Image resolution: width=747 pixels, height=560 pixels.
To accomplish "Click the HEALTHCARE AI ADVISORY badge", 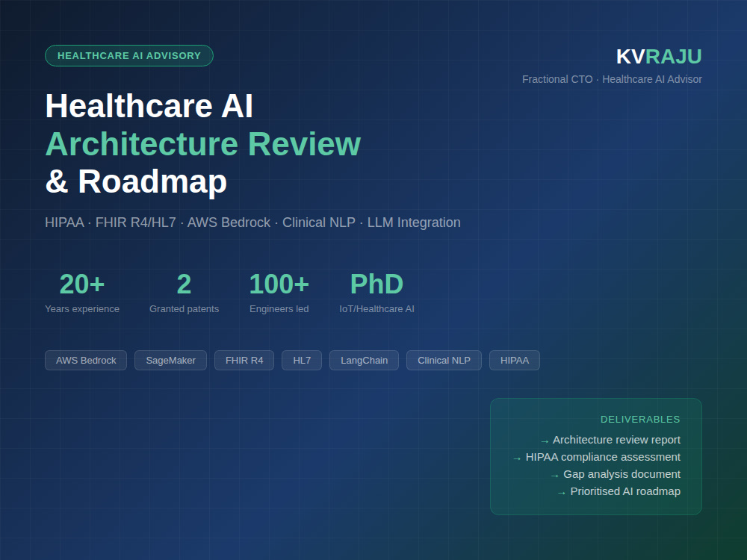I will 129,56.
